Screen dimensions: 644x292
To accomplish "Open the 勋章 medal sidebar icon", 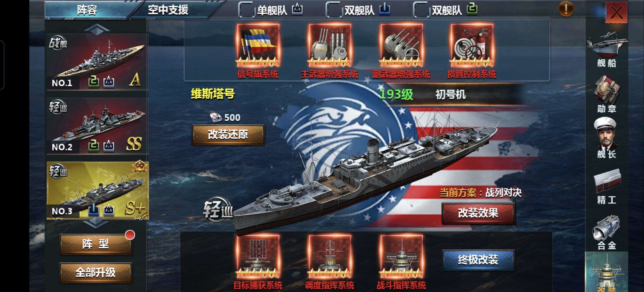I will click(607, 94).
